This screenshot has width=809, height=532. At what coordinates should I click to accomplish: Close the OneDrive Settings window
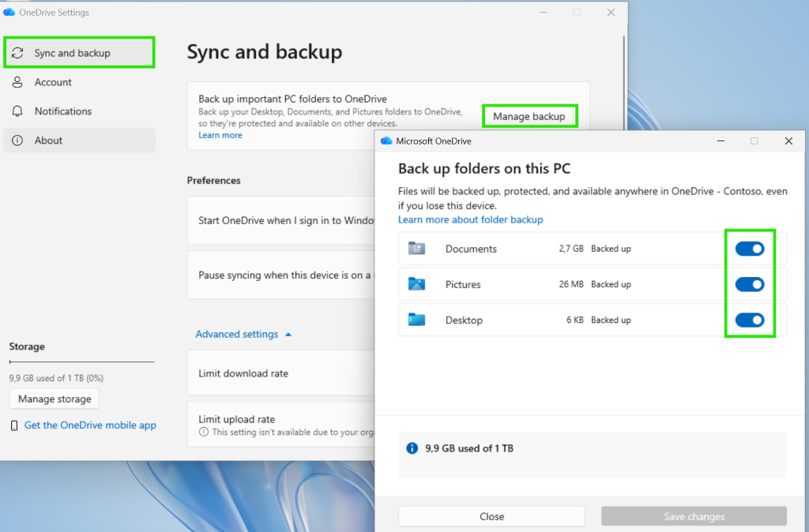(611, 13)
